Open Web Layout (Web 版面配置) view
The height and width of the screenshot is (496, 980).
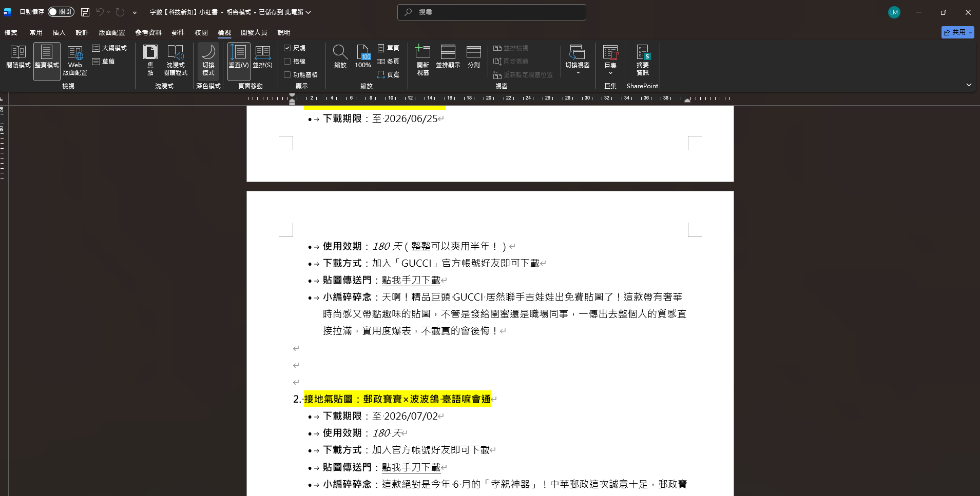[75, 61]
